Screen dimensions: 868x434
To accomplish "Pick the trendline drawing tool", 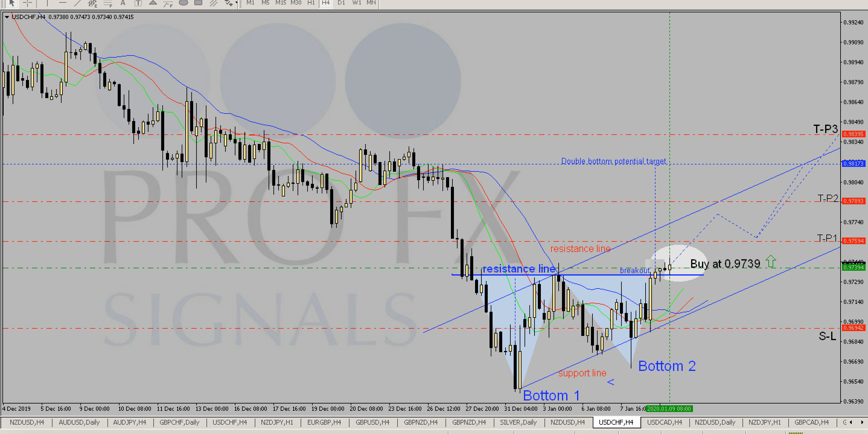I will 78,3.
